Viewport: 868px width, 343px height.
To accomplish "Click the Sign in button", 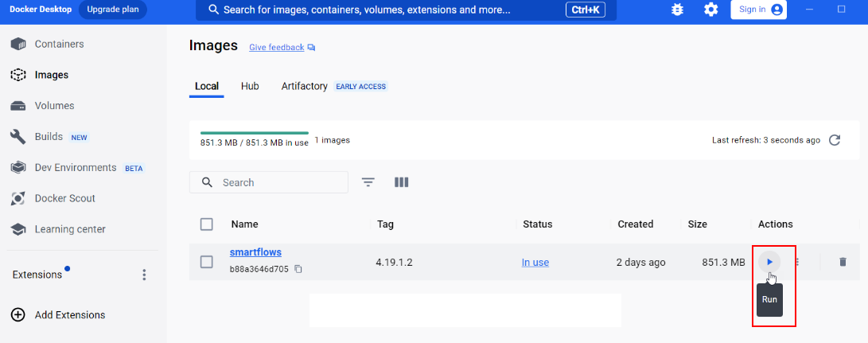I will pyautogui.click(x=758, y=10).
